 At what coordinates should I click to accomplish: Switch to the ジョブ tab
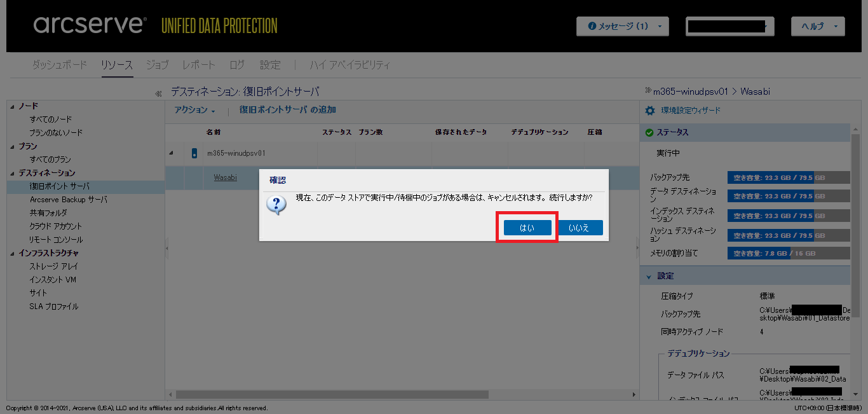tap(158, 65)
